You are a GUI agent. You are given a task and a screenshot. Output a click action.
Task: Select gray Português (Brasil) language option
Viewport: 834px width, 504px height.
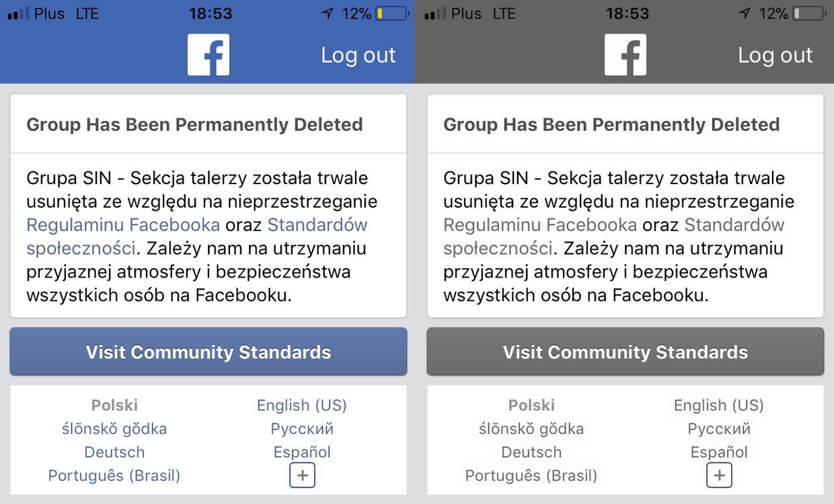pyautogui.click(x=531, y=476)
